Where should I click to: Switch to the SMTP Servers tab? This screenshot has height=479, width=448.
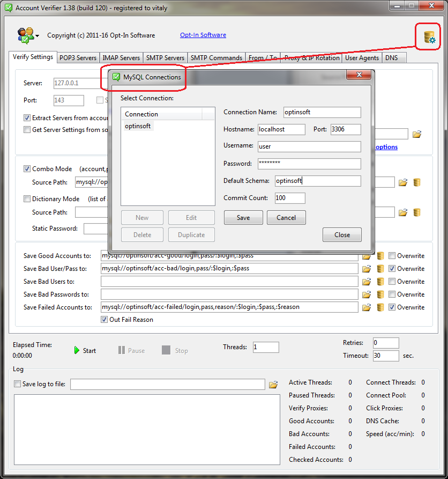(x=166, y=58)
